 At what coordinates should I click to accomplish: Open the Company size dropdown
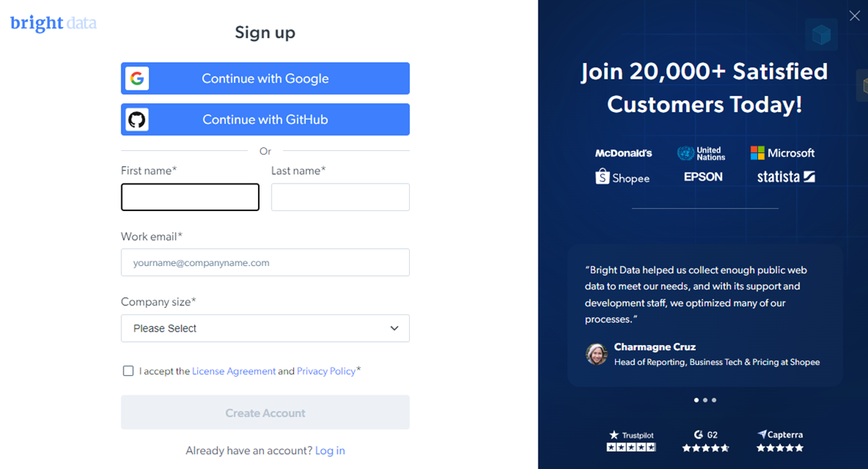(265, 328)
